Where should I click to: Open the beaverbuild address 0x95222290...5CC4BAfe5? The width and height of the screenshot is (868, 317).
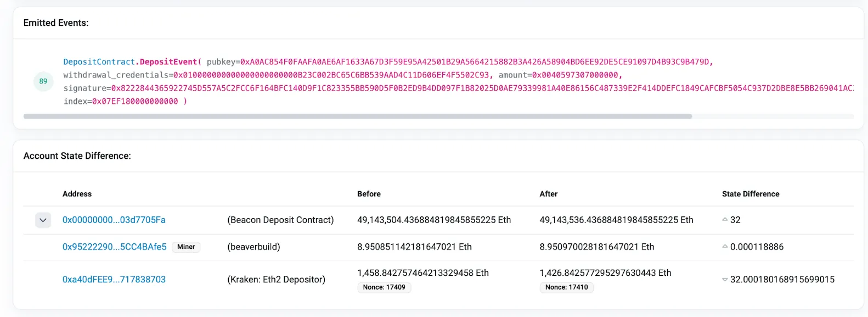(114, 247)
